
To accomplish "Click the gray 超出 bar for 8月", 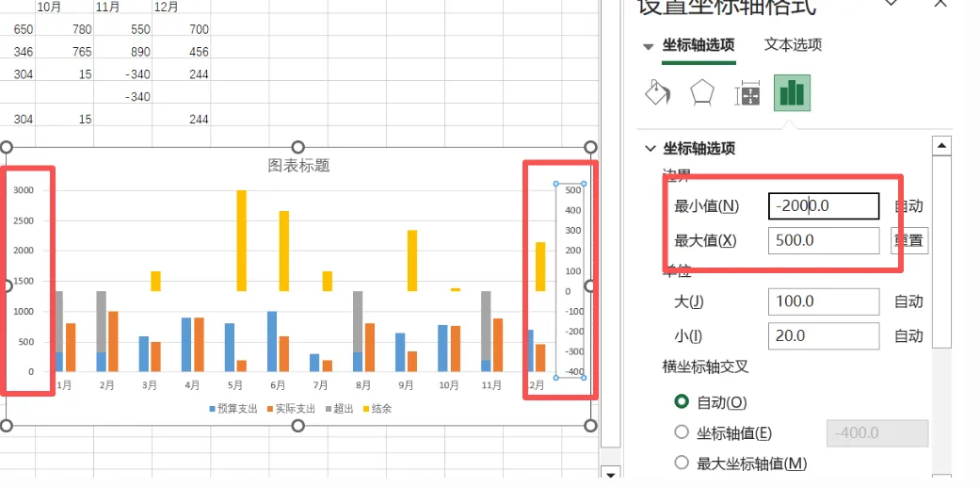I will (x=358, y=321).
